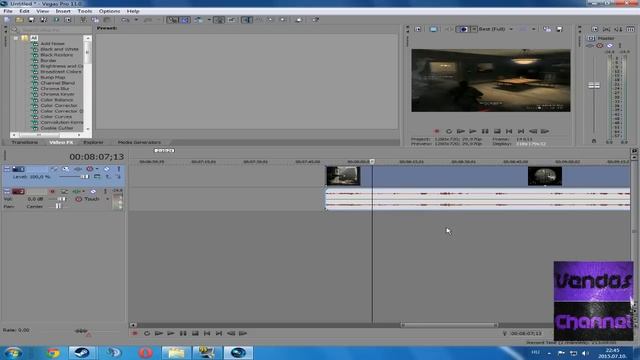This screenshot has width=640, height=360.
Task: Switch to the Transitions tab
Action: click(x=24, y=142)
